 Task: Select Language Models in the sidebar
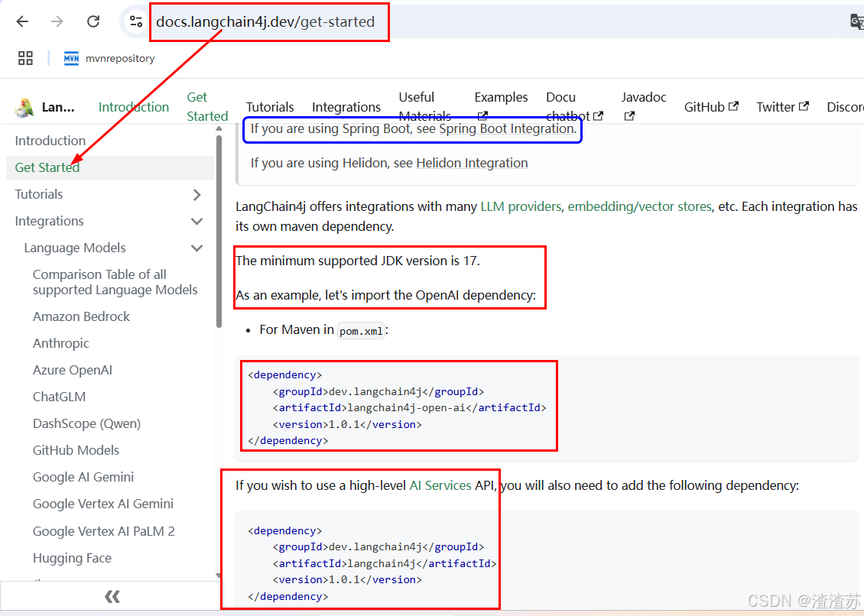pos(75,248)
